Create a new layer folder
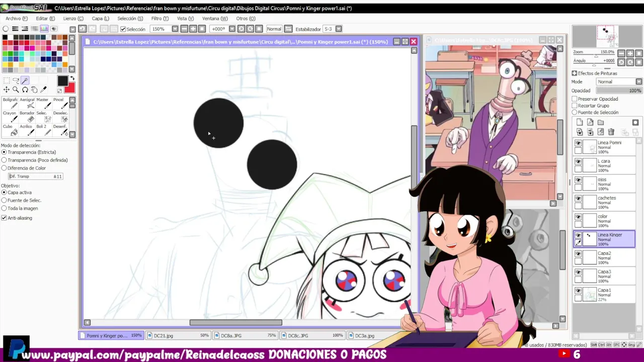Viewport: 644px width, 362px height. pyautogui.click(x=601, y=122)
